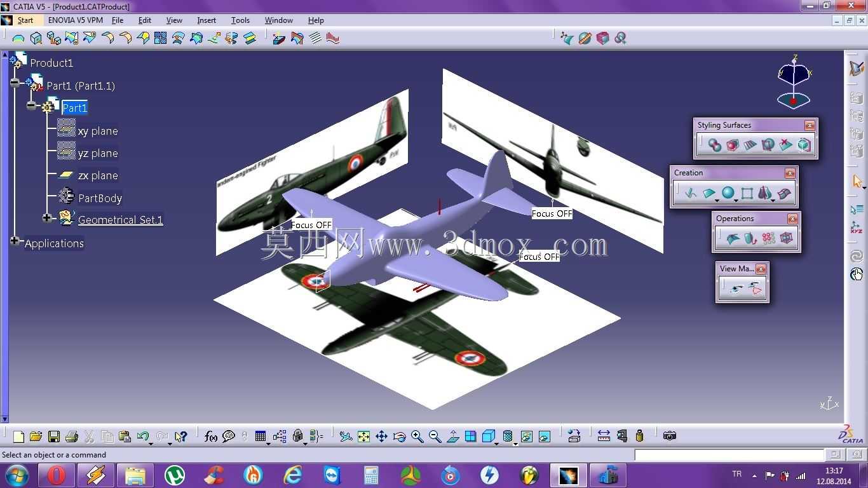Select the Net Surface tool in Creation
This screenshot has width=868, height=488.
pyautogui.click(x=784, y=193)
